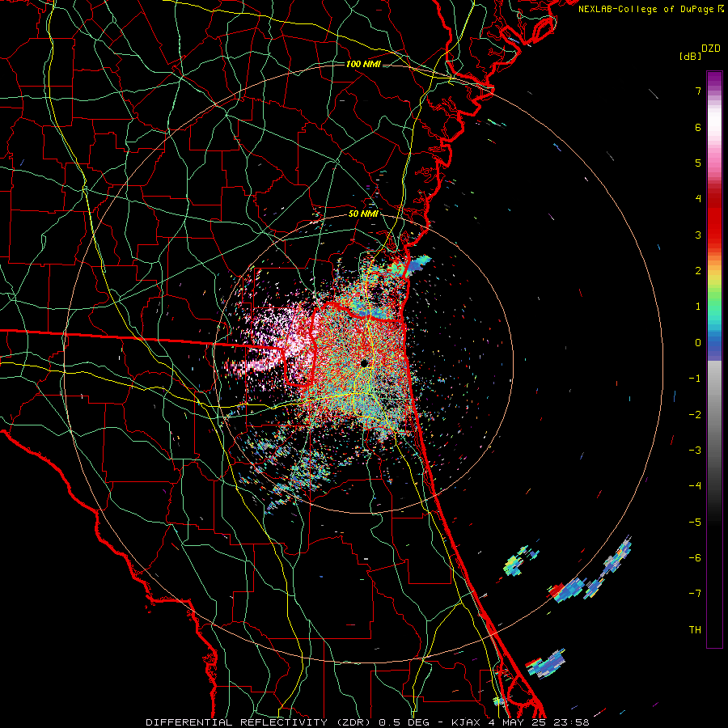Select the -4 value on color scale
The height and width of the screenshot is (728, 728).
coord(695,485)
